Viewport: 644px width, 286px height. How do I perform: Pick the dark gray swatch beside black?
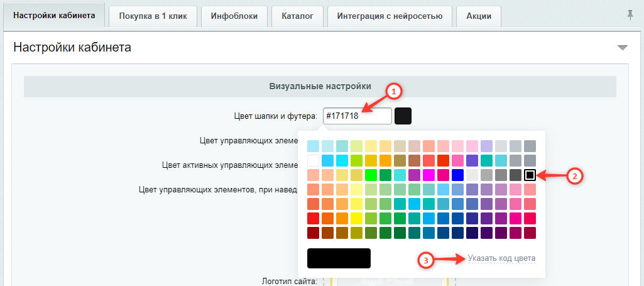pos(515,175)
